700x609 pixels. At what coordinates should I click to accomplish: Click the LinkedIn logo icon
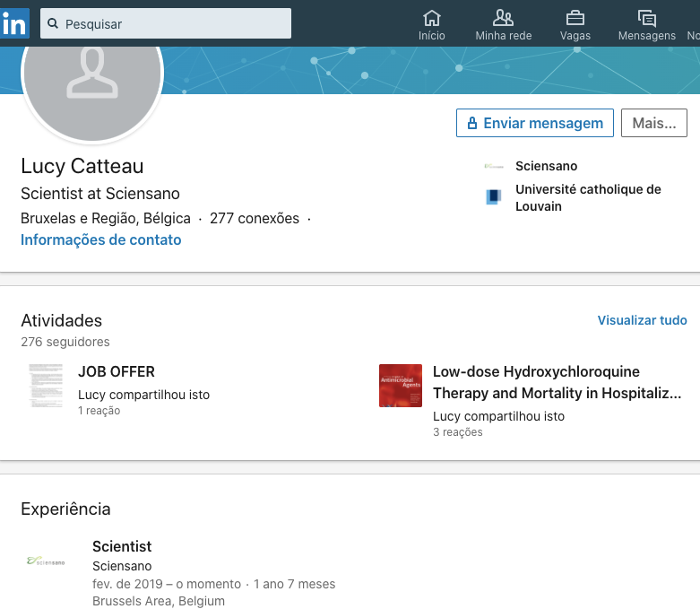tap(14, 23)
